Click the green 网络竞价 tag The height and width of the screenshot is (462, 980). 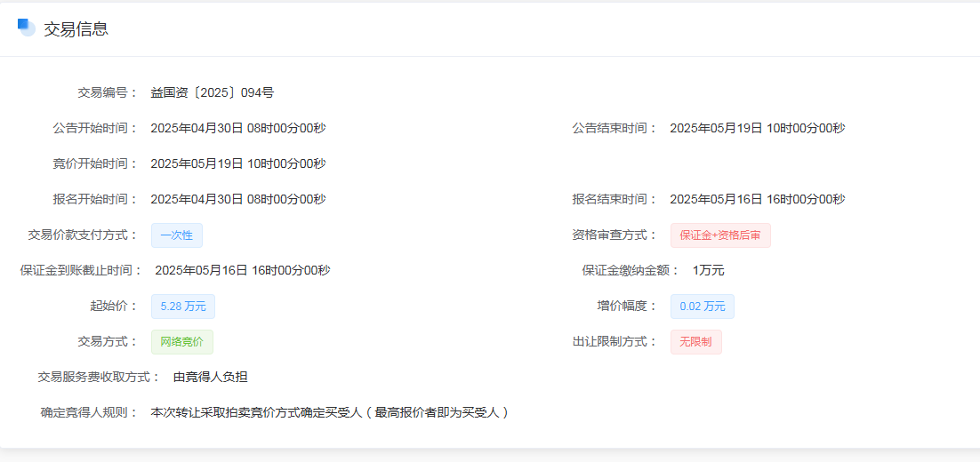[x=182, y=342]
